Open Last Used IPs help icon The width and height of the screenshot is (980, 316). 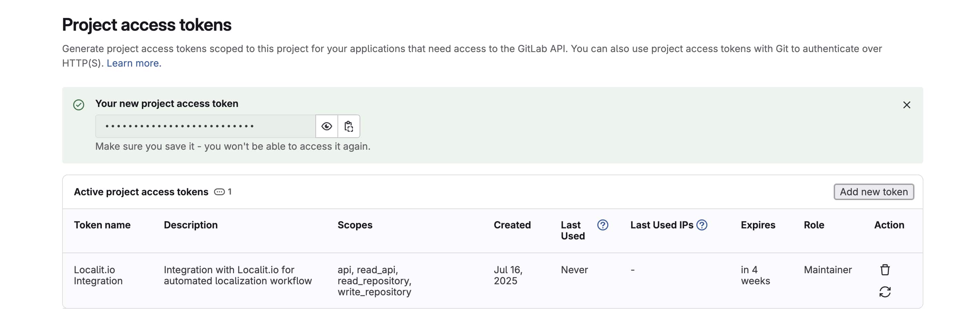(x=702, y=225)
